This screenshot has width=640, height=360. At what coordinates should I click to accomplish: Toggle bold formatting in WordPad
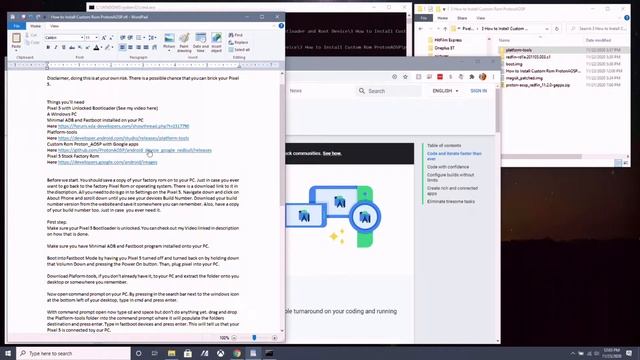coord(48,48)
